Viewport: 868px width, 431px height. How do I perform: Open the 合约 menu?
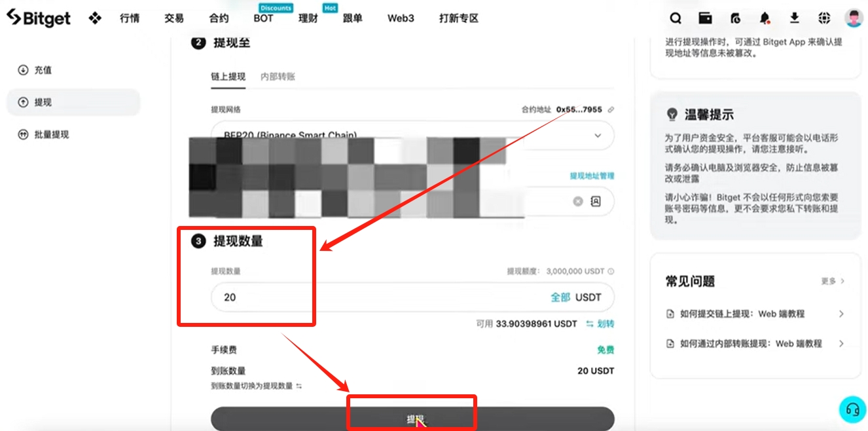[219, 18]
